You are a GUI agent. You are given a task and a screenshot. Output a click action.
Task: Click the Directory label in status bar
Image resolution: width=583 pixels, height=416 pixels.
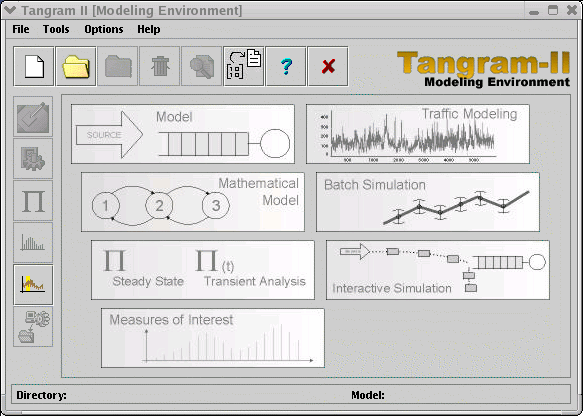click(x=41, y=395)
